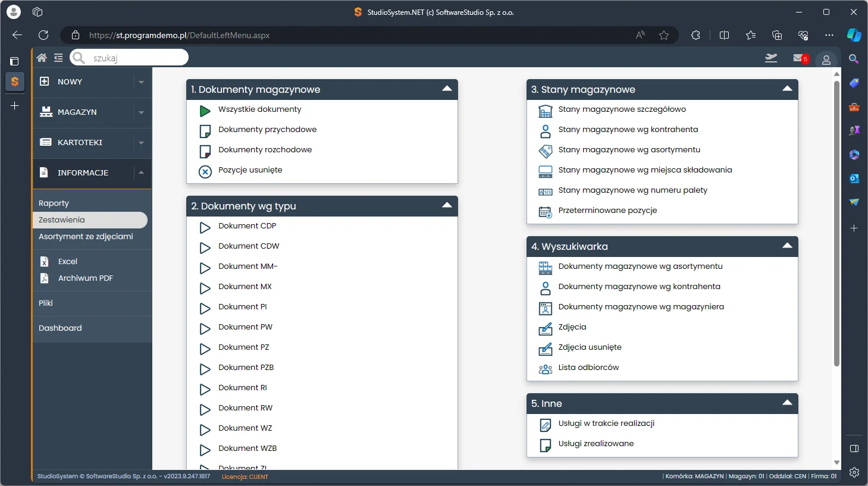Image resolution: width=868 pixels, height=486 pixels.
Task: Click the browser refresh button
Action: point(43,35)
